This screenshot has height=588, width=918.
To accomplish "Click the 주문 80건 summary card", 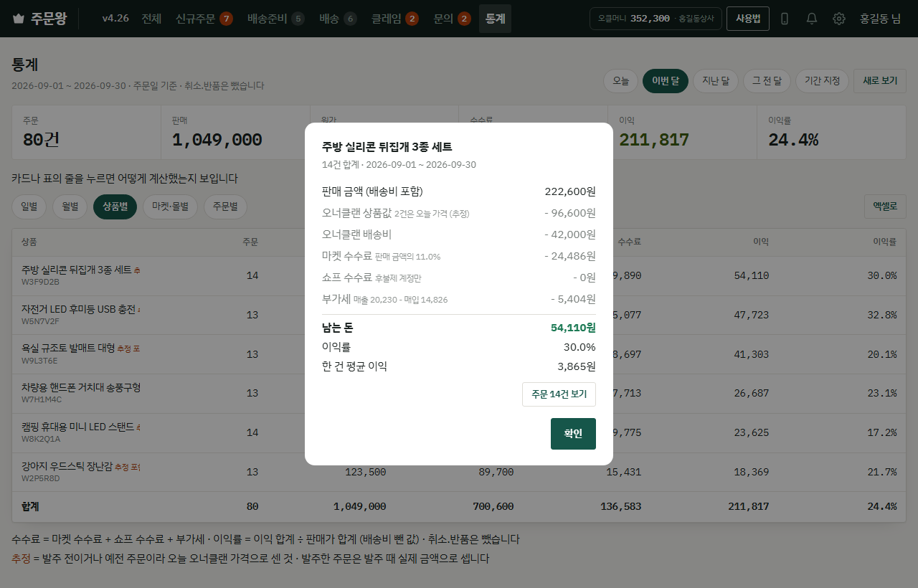I will (86, 133).
